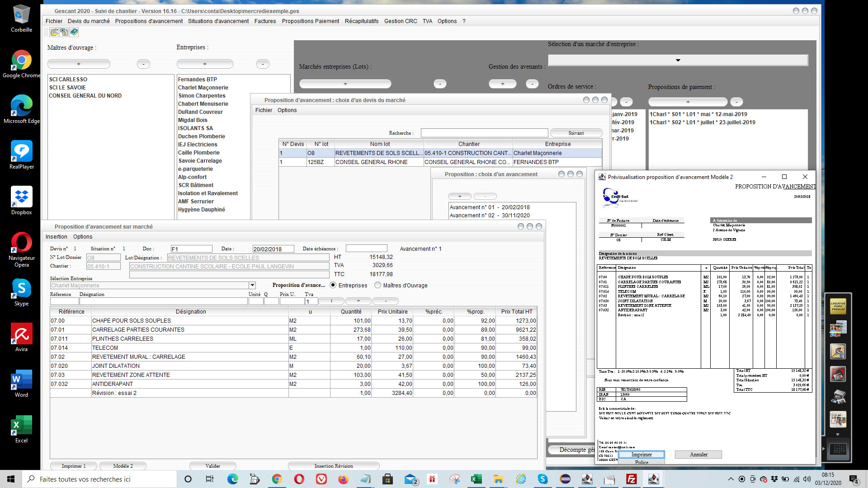Select the 125BZ devis row
Image resolution: width=868 pixels, height=488 pixels.
point(440,162)
